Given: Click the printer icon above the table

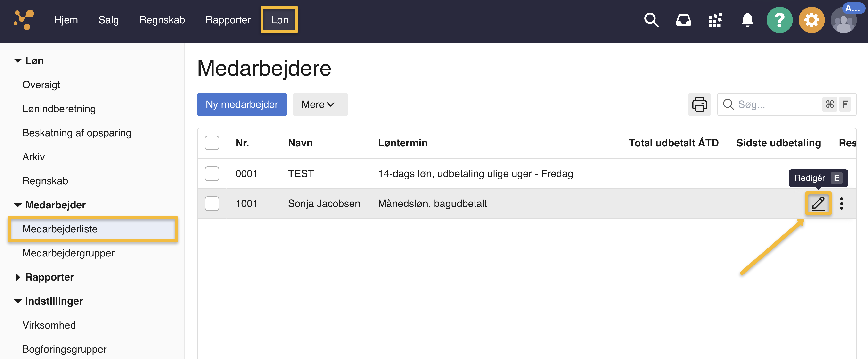Looking at the screenshot, I should (x=699, y=105).
